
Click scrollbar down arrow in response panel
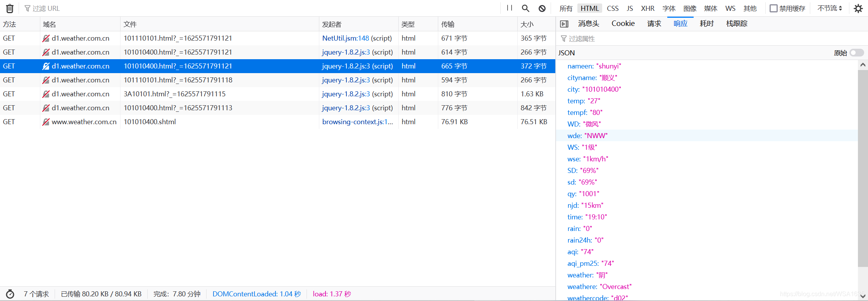point(863,297)
